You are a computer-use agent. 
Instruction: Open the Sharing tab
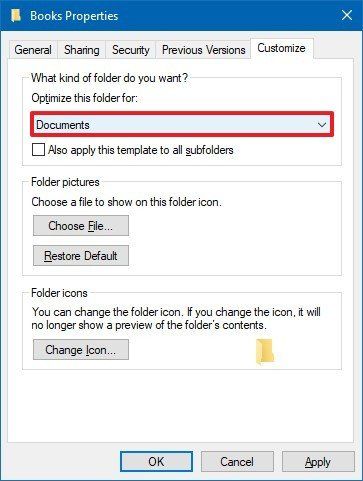coord(82,50)
